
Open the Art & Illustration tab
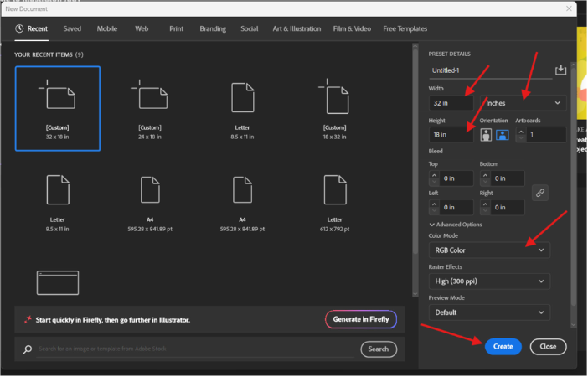pyautogui.click(x=297, y=28)
